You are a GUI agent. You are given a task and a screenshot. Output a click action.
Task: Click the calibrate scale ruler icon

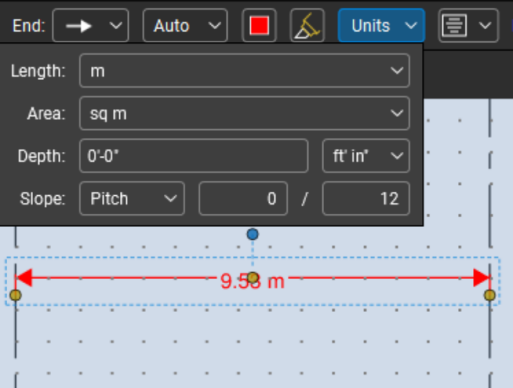coord(307,26)
